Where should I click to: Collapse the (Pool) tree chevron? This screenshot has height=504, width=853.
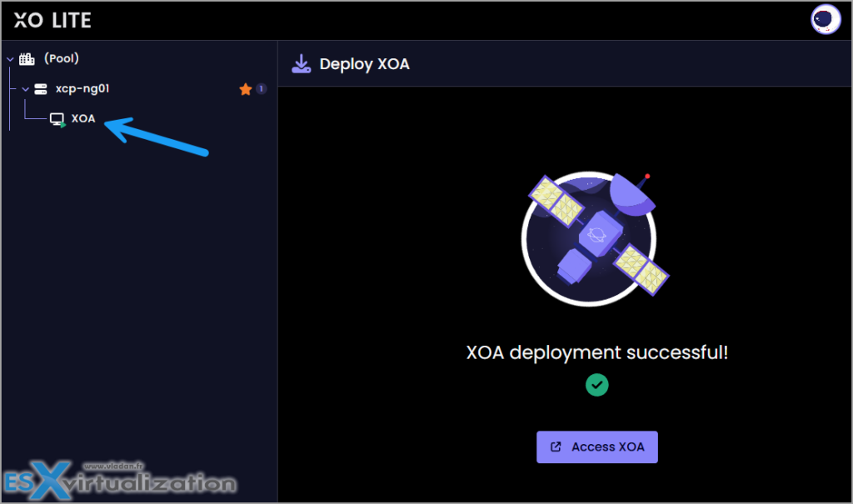[9, 59]
